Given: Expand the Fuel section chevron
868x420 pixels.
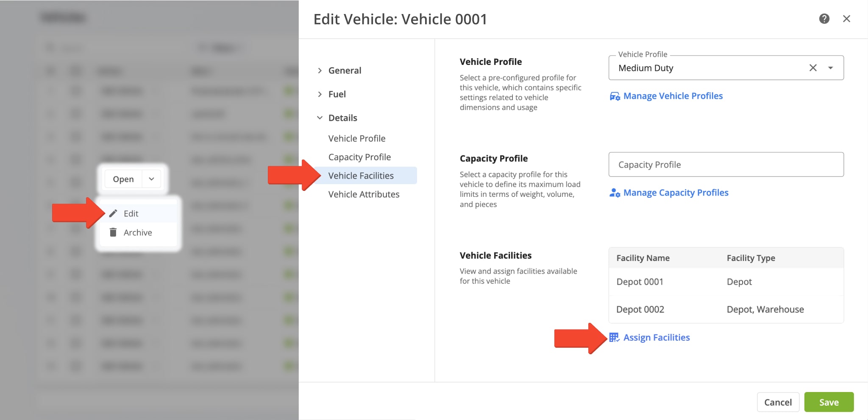Looking at the screenshot, I should click(320, 94).
